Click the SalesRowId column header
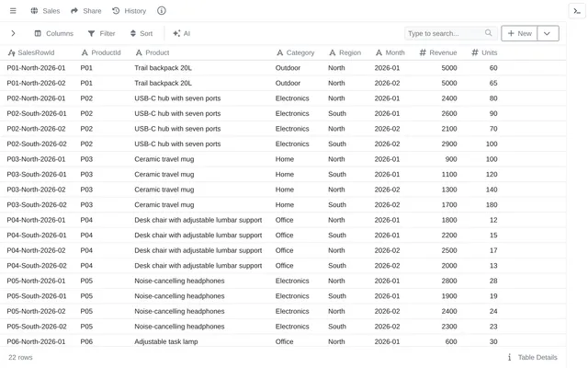This screenshot has width=588, height=368. (31, 52)
